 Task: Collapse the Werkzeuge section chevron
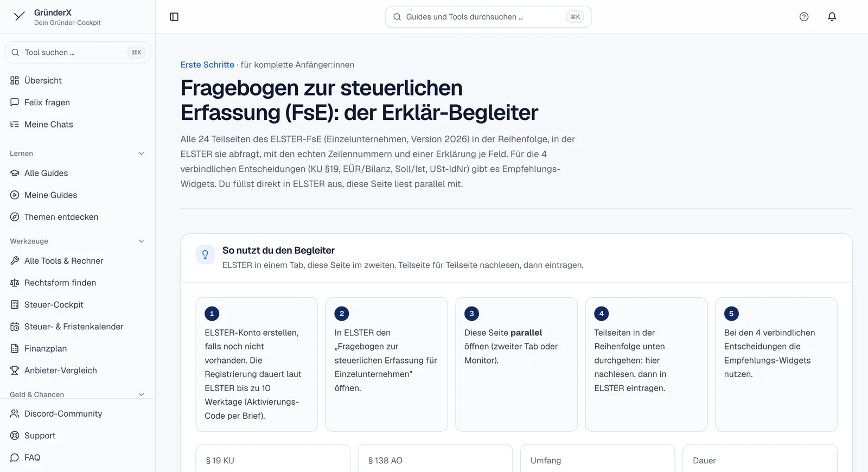tap(141, 241)
